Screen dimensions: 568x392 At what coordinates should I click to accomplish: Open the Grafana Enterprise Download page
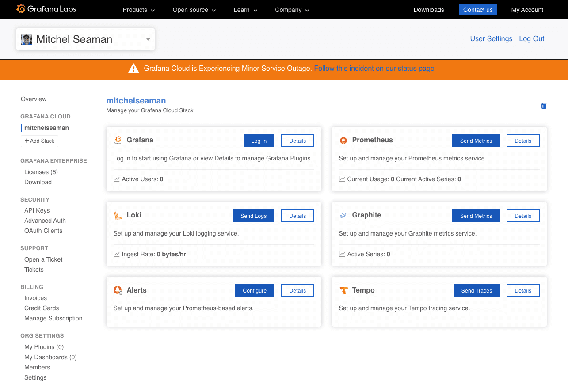pyautogui.click(x=38, y=182)
